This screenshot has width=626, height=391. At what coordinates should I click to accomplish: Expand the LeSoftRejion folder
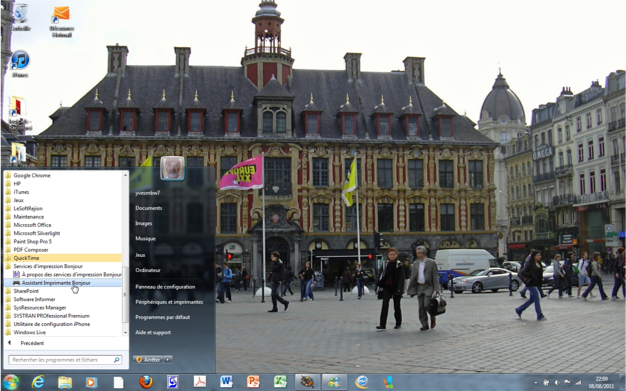pyautogui.click(x=63, y=208)
